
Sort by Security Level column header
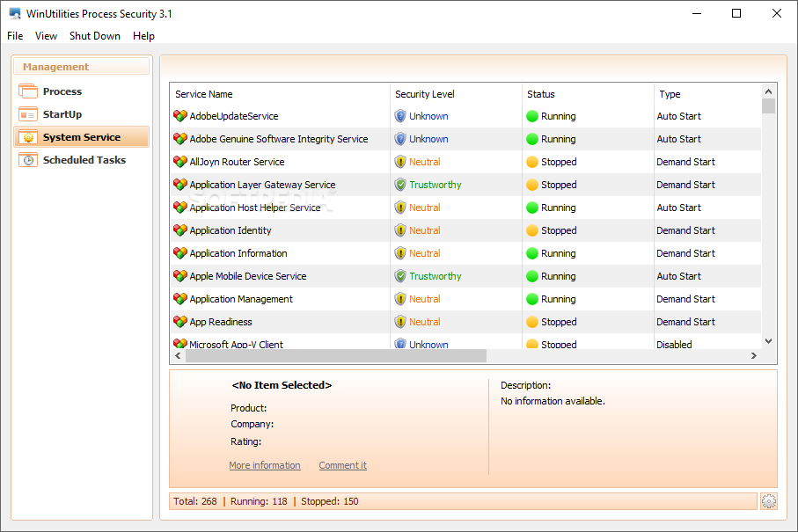456,94
